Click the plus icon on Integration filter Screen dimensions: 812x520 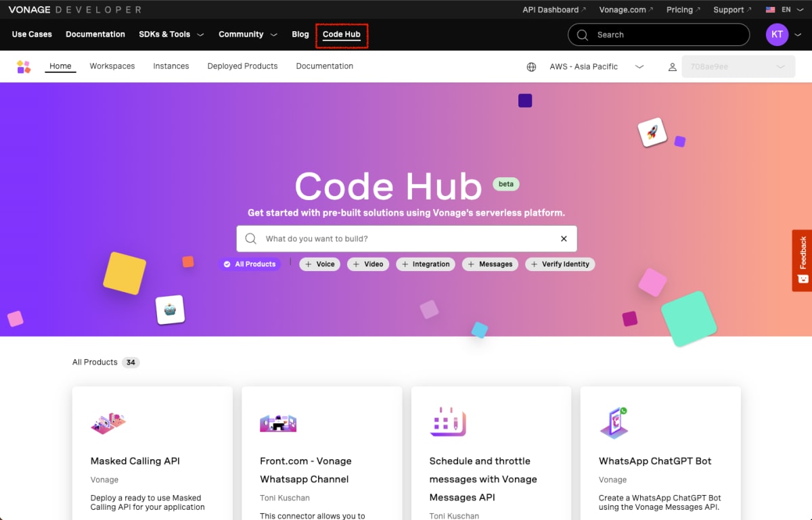404,264
